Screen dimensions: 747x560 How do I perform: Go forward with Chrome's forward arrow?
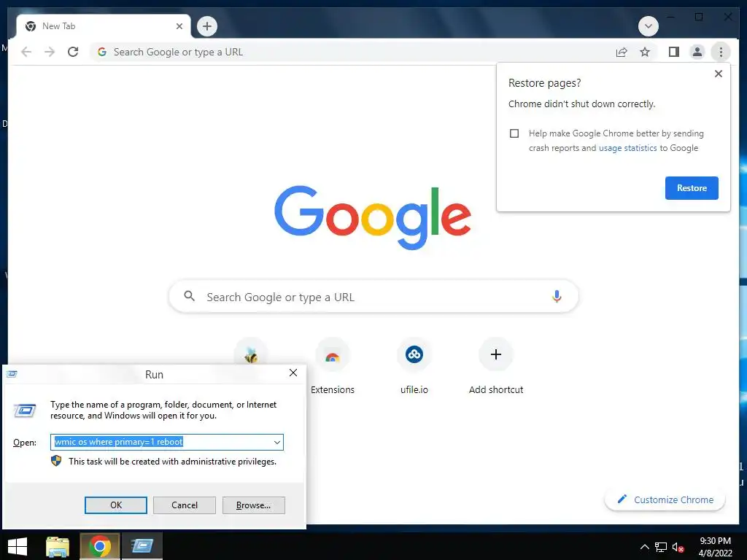(50, 52)
